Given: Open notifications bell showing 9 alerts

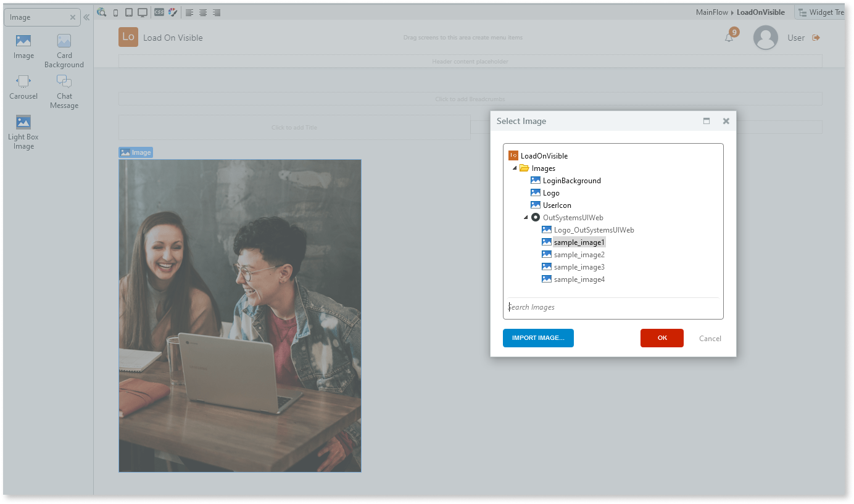Looking at the screenshot, I should [x=729, y=37].
